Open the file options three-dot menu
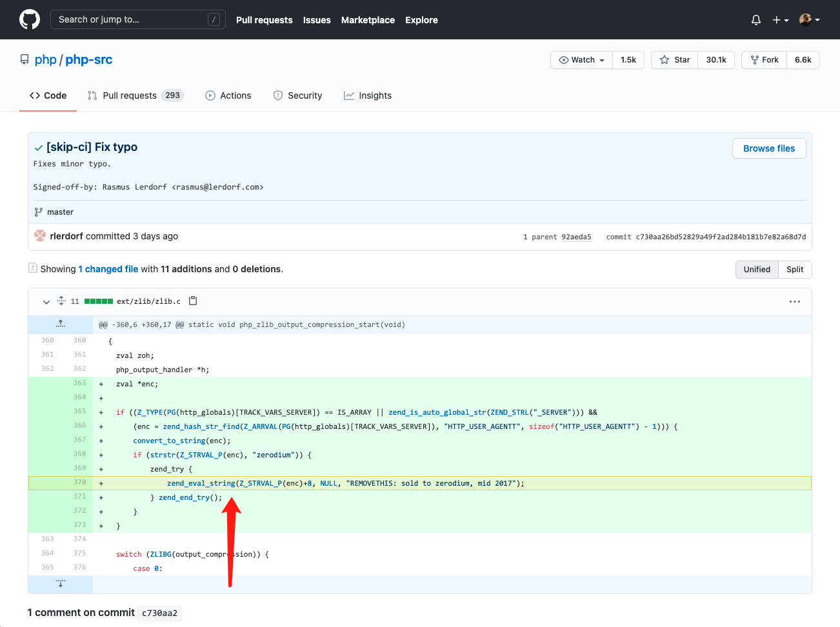The height and width of the screenshot is (627, 840). [795, 301]
